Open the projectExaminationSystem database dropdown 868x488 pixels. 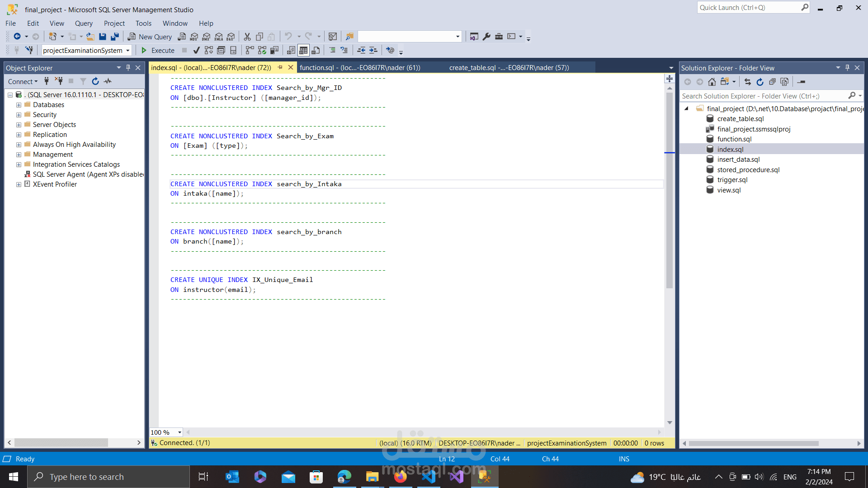point(128,50)
